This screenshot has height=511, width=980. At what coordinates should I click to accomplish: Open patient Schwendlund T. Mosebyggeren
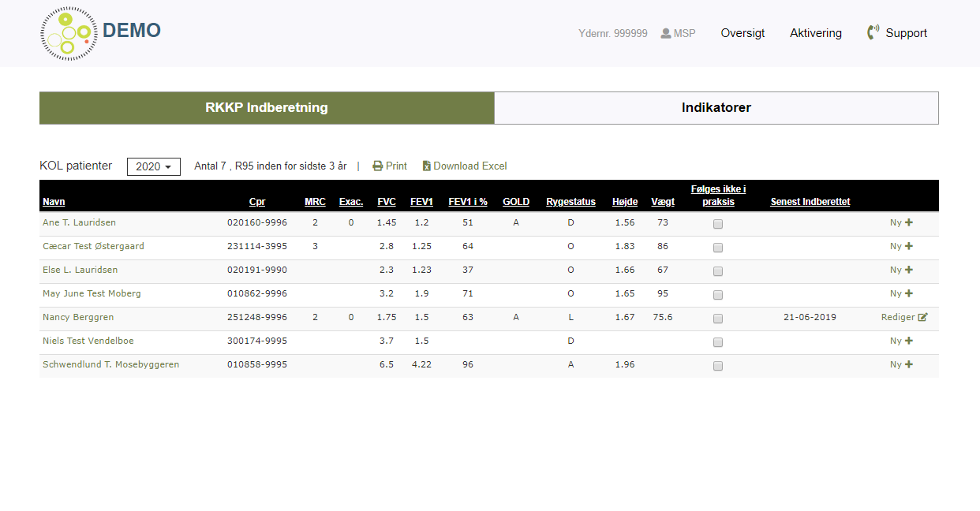(110, 364)
